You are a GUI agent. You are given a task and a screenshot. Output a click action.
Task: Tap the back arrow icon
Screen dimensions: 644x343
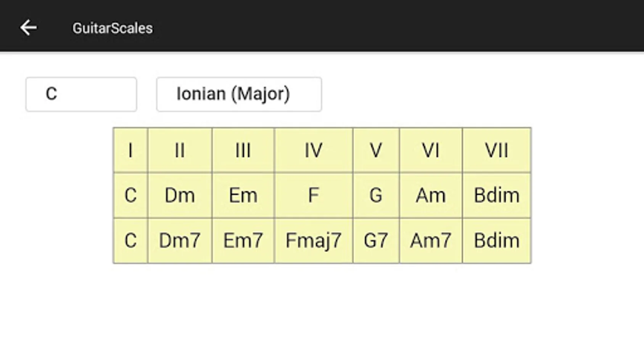click(29, 28)
